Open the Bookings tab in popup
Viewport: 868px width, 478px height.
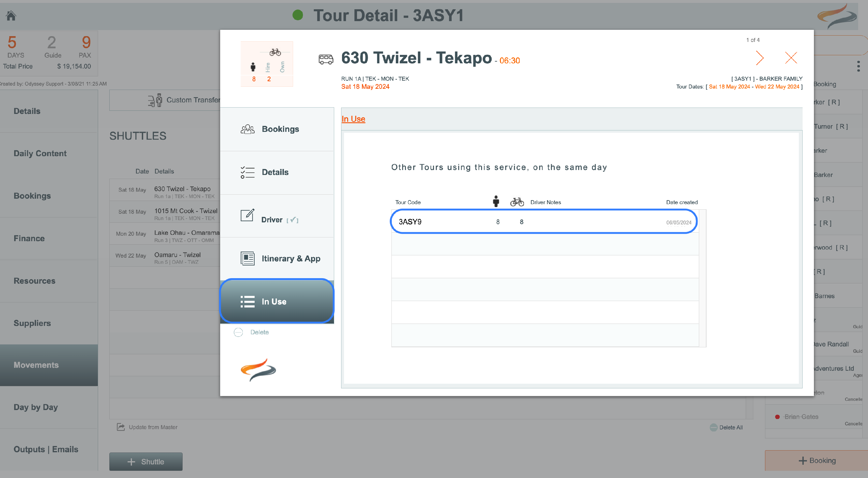click(x=277, y=129)
